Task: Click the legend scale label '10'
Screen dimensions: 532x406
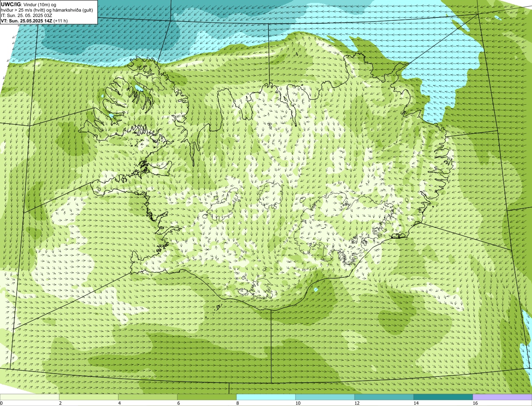Action: [x=298, y=403]
